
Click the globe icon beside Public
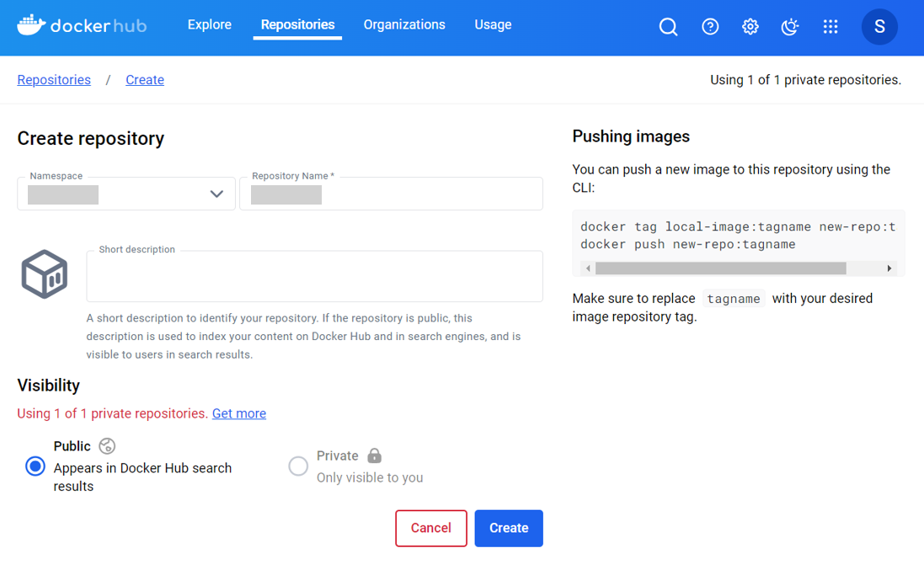[x=107, y=445]
